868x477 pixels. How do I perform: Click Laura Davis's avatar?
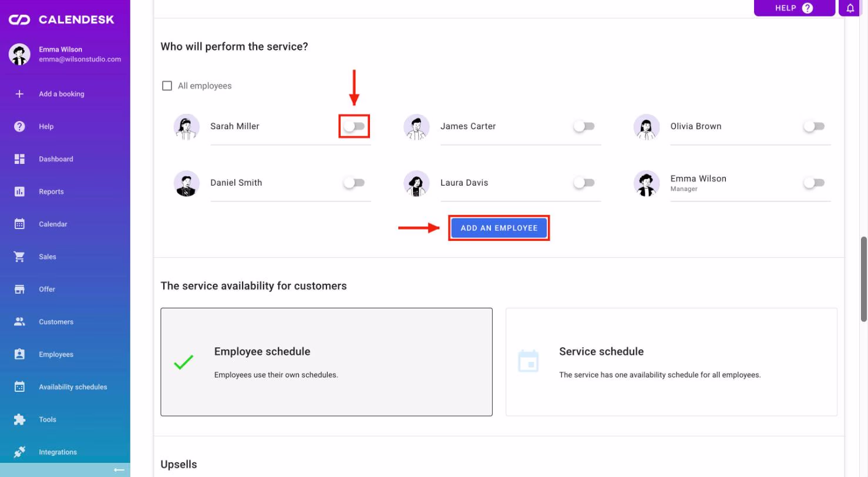[417, 183]
